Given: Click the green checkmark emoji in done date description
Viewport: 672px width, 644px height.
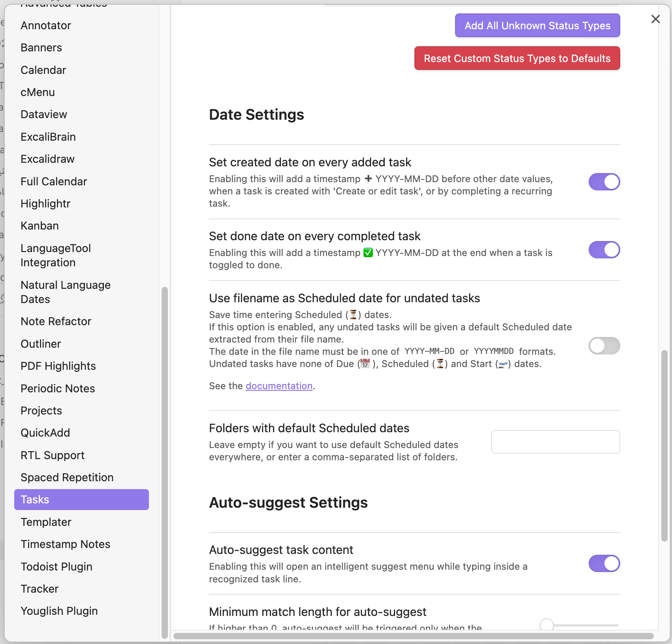Looking at the screenshot, I should (x=368, y=252).
